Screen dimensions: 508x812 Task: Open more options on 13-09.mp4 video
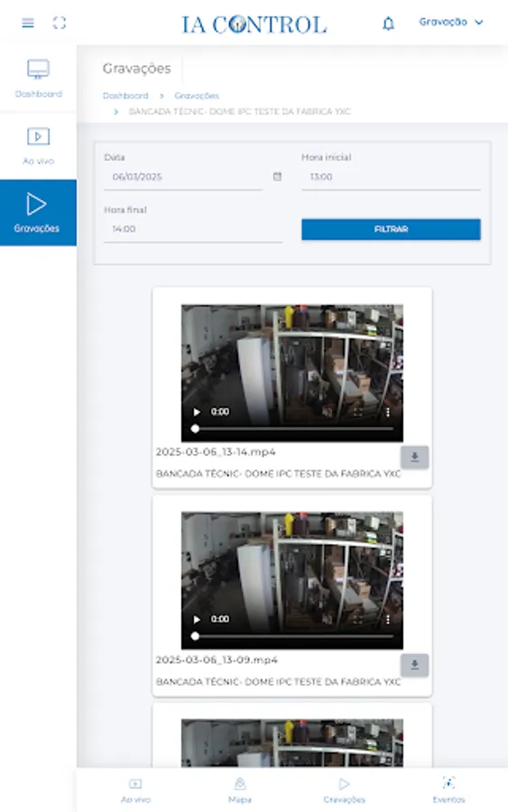point(388,619)
